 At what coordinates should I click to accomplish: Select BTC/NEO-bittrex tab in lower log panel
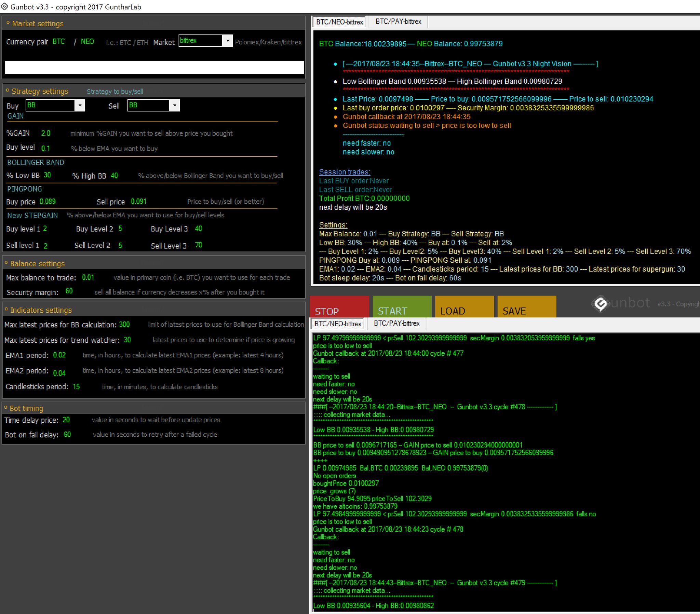click(x=338, y=324)
